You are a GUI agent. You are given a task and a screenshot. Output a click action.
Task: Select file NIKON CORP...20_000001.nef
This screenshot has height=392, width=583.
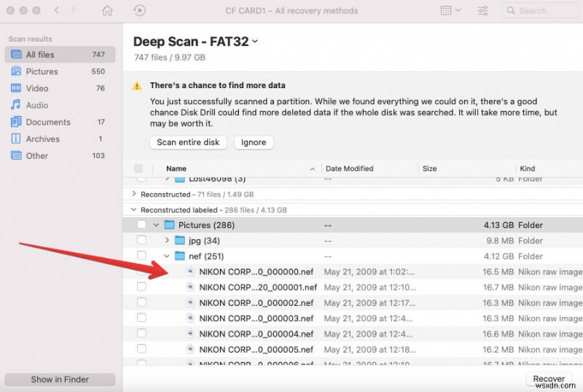258,288
